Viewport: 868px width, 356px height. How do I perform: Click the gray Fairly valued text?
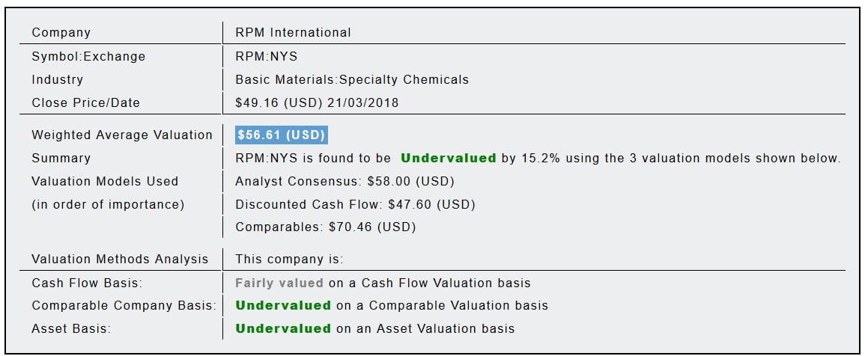(x=279, y=283)
